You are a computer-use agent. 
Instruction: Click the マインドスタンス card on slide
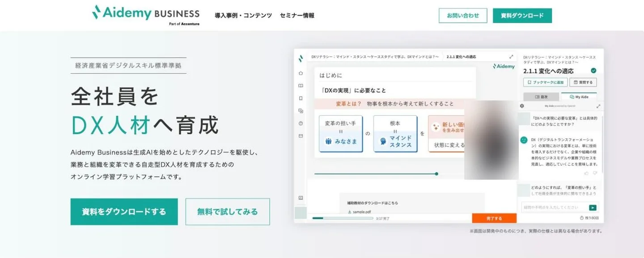pyautogui.click(x=395, y=134)
